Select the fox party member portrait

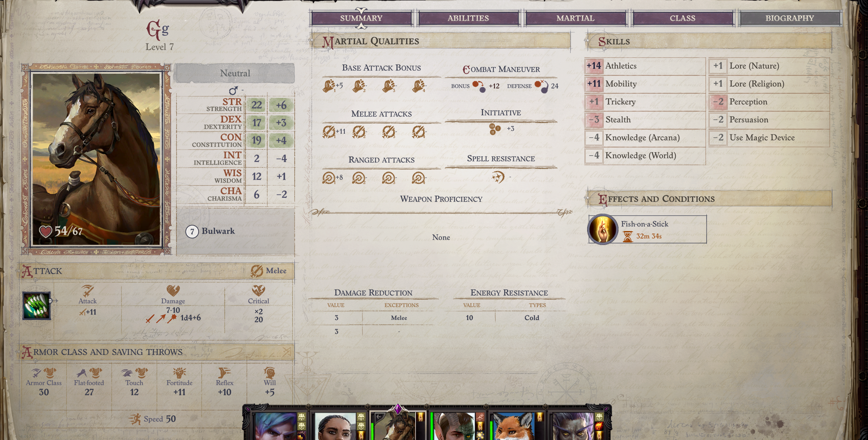513,426
